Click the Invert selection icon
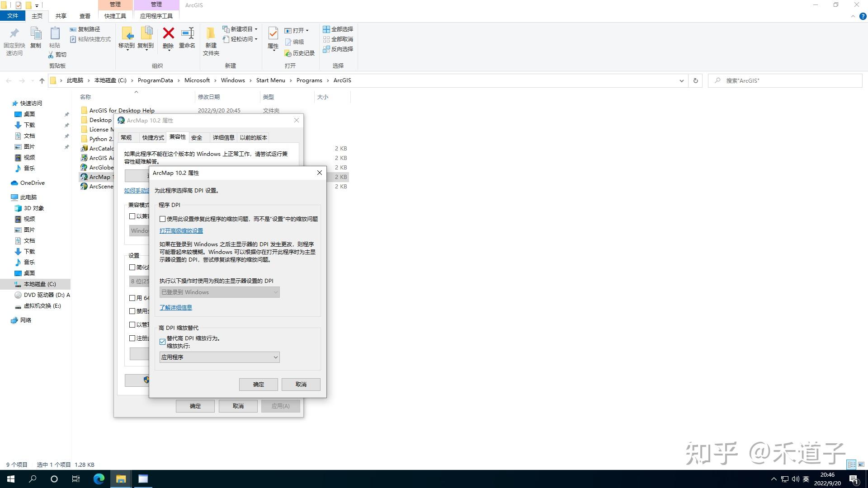This screenshot has width=868, height=488. (x=326, y=49)
